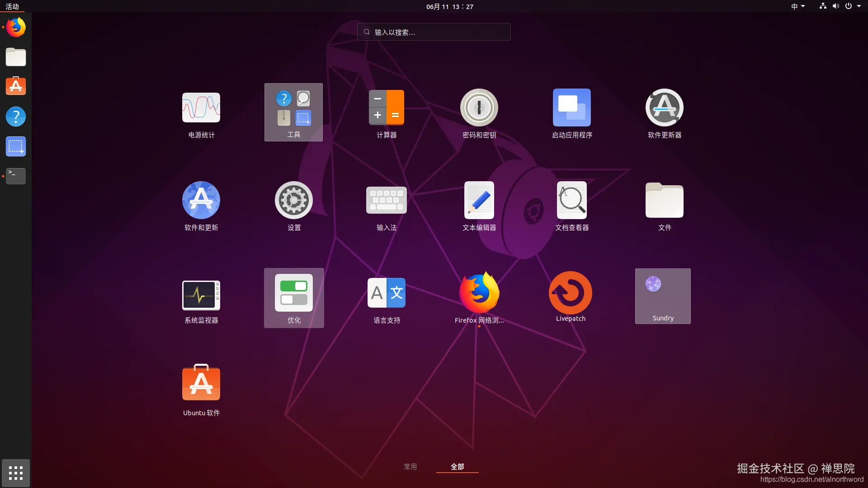Open the 电源统计 power statistics app

pyautogui.click(x=201, y=108)
